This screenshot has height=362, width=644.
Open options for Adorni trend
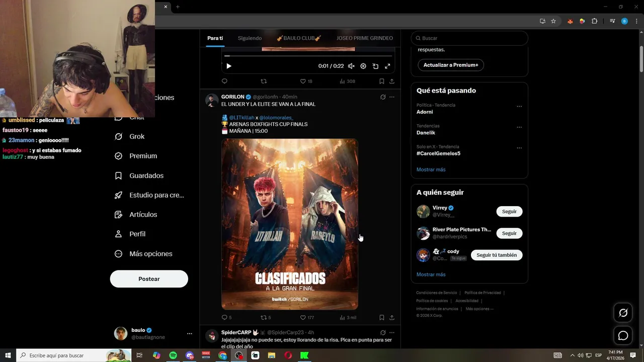coord(519,107)
